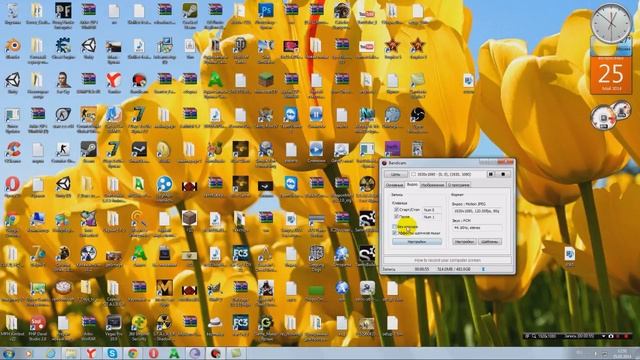Open Skype from the taskbar
Viewport: 640px width, 360px height.
tap(112, 353)
